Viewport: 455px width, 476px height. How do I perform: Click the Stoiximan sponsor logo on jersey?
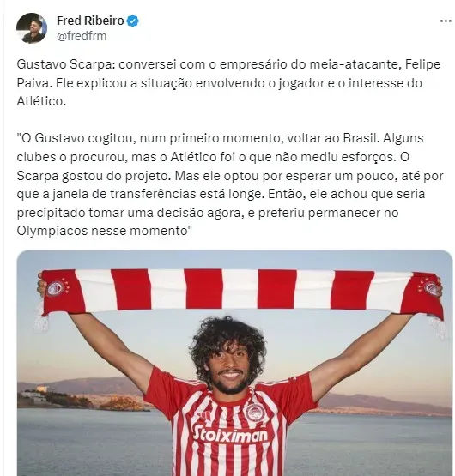click(x=230, y=435)
